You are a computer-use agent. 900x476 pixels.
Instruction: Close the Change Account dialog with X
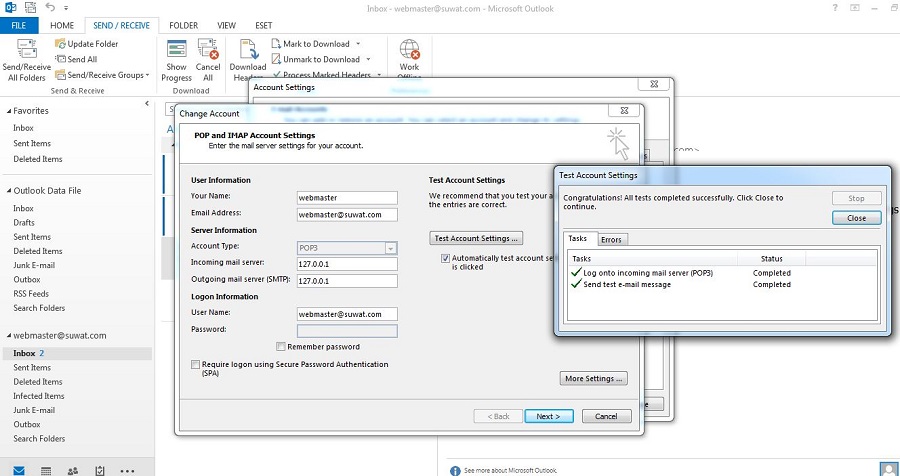(x=624, y=111)
